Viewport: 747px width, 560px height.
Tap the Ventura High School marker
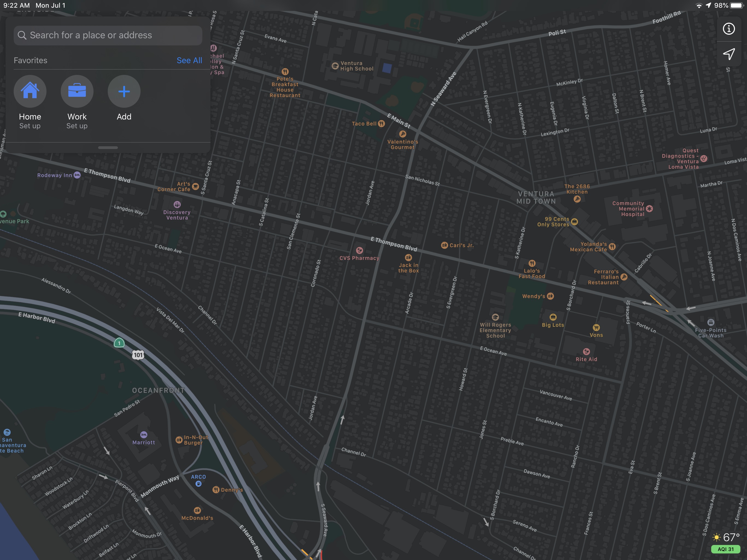[335, 66]
